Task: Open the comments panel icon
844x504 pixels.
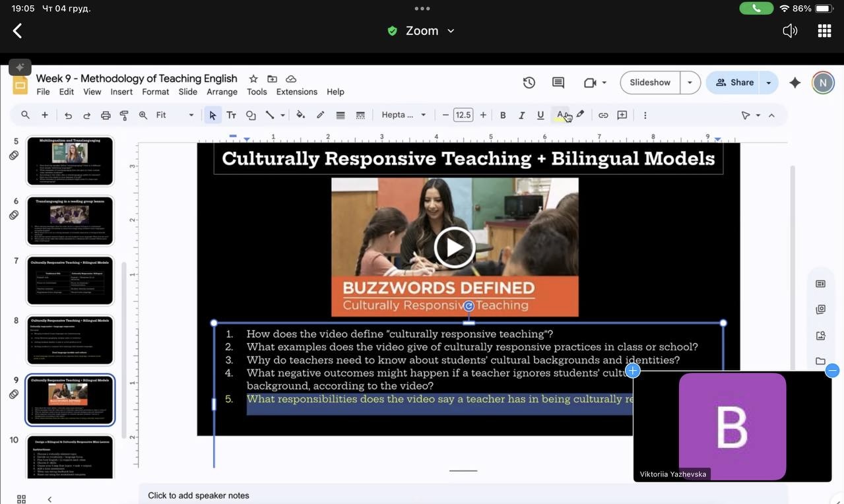Action: point(558,82)
